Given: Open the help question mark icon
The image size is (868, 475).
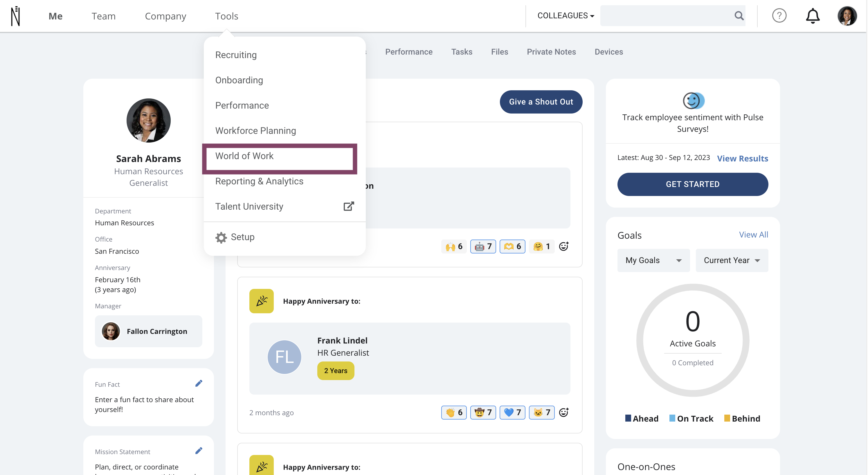Looking at the screenshot, I should coord(779,15).
